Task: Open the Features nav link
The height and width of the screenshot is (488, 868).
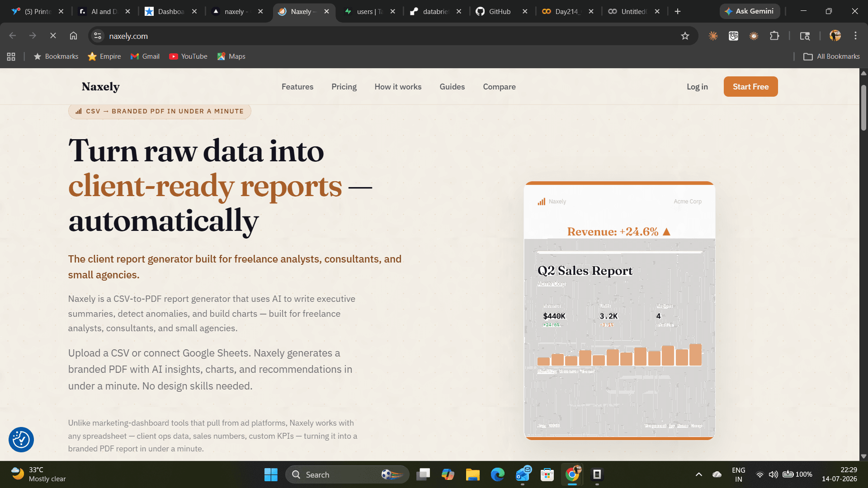Action: click(x=297, y=87)
